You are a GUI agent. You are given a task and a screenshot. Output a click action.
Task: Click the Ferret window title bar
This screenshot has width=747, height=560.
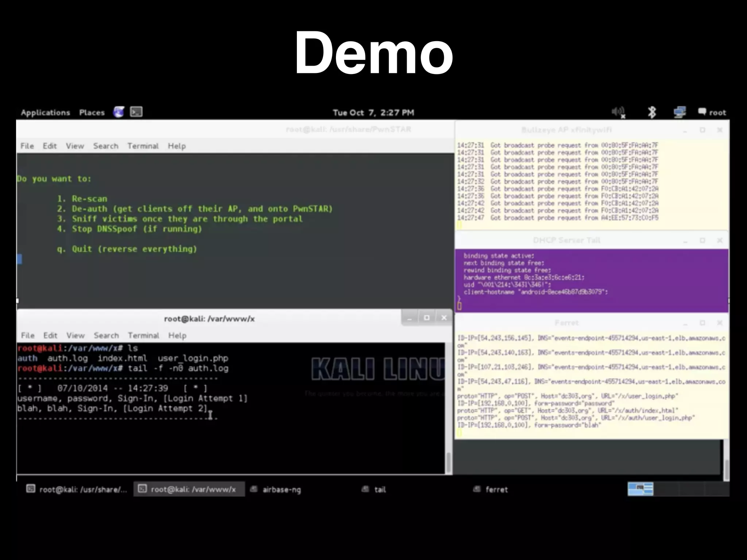[566, 323]
